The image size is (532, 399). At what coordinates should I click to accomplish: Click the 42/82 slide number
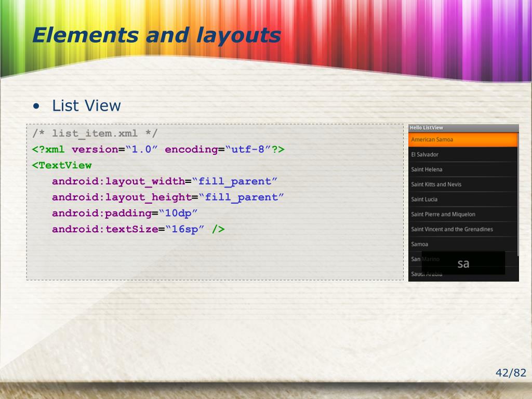click(x=511, y=373)
